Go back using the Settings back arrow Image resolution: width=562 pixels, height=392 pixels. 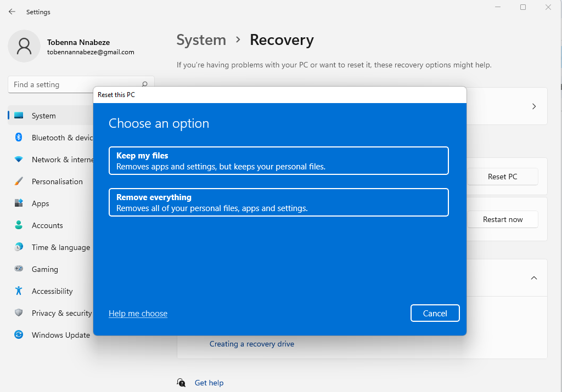pyautogui.click(x=12, y=12)
